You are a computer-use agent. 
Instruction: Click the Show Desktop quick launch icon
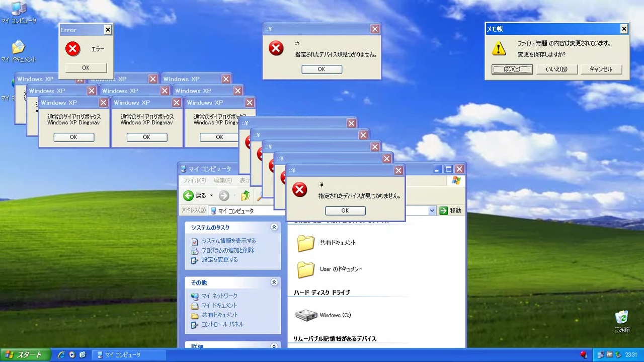point(83,355)
